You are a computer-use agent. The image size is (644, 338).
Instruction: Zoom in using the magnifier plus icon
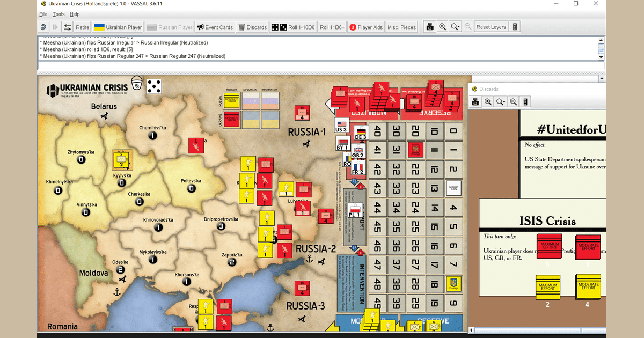pos(442,26)
